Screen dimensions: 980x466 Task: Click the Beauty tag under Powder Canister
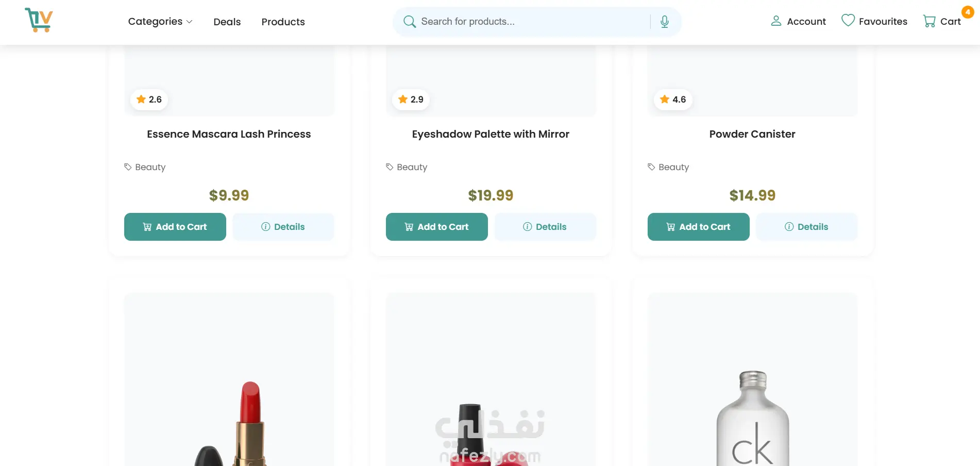coord(673,167)
